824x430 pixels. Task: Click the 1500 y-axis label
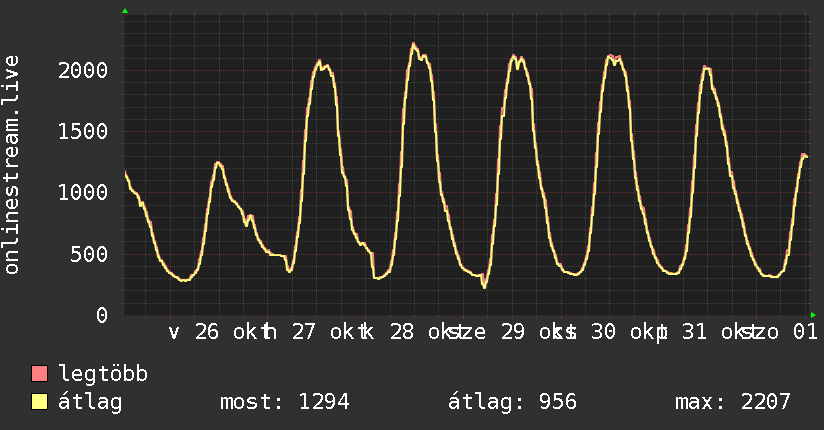point(83,131)
